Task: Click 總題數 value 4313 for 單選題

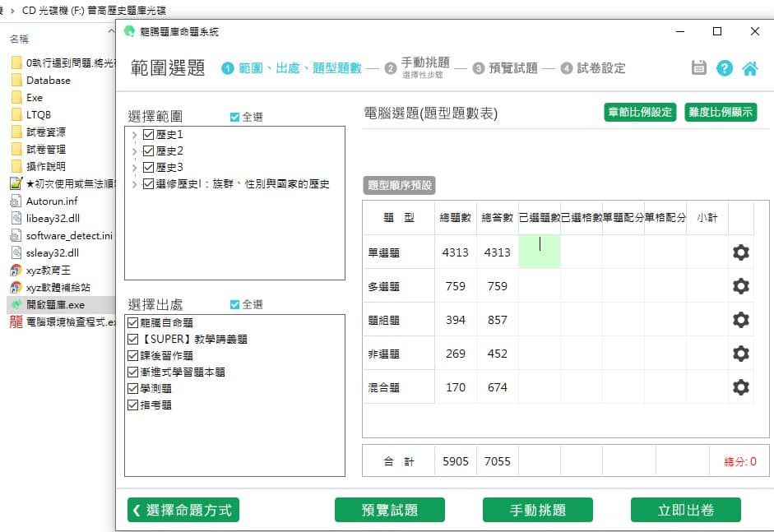Action: (455, 252)
